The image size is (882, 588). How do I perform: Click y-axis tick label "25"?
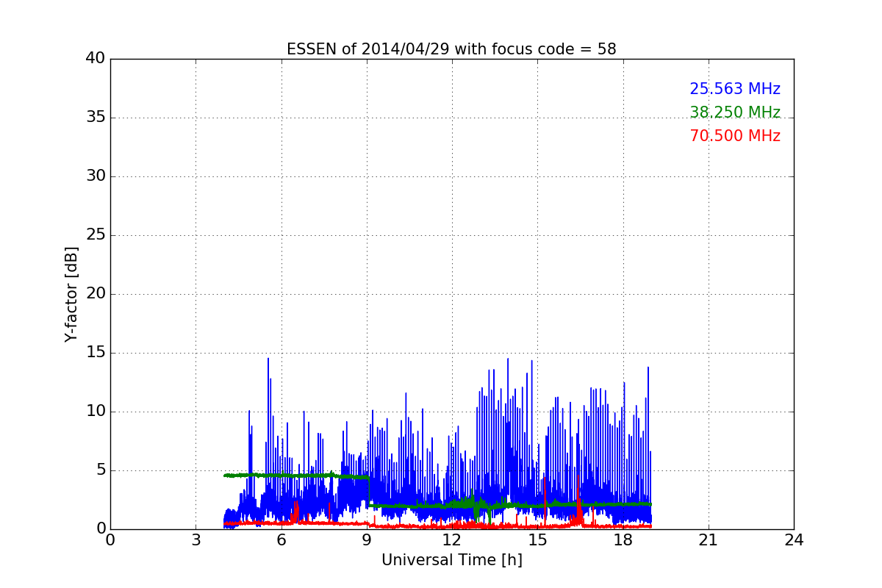(x=95, y=235)
